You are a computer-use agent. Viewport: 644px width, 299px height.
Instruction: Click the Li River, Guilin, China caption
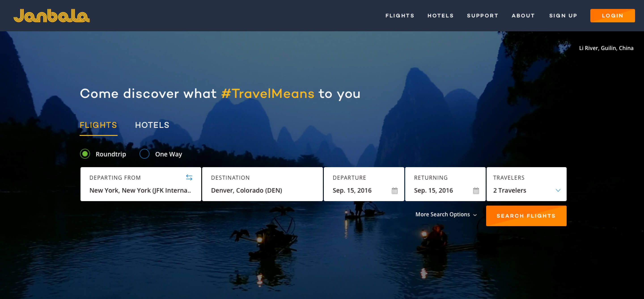[x=606, y=48]
